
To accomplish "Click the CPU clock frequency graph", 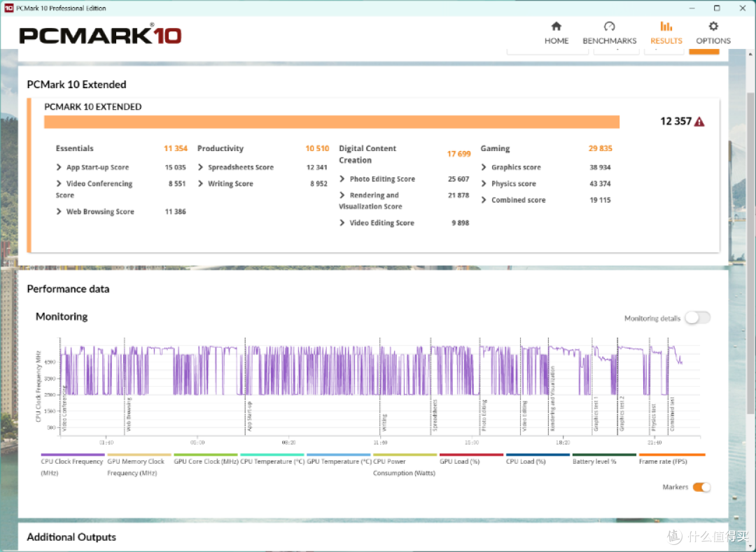I will click(x=380, y=385).
